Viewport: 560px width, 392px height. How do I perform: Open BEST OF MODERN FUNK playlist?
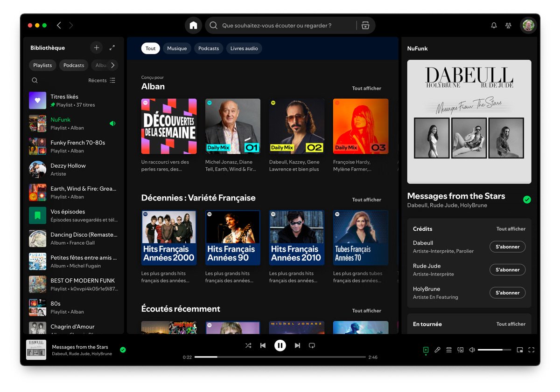74,284
